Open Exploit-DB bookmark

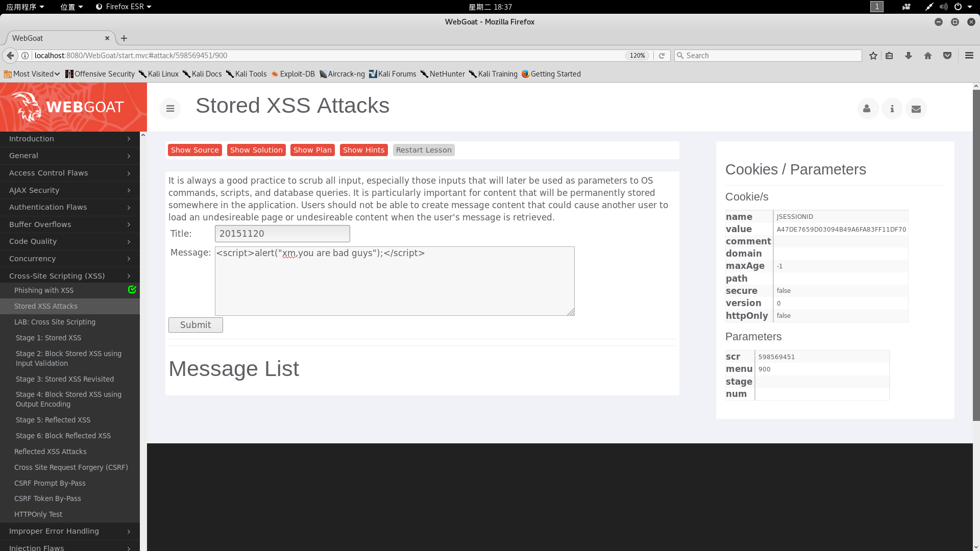[293, 74]
